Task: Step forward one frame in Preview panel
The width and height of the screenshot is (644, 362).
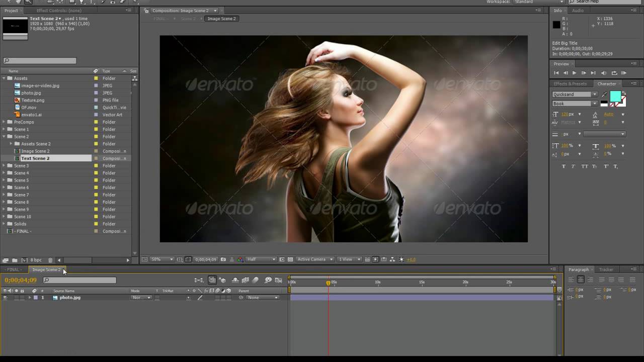Action: 584,73
